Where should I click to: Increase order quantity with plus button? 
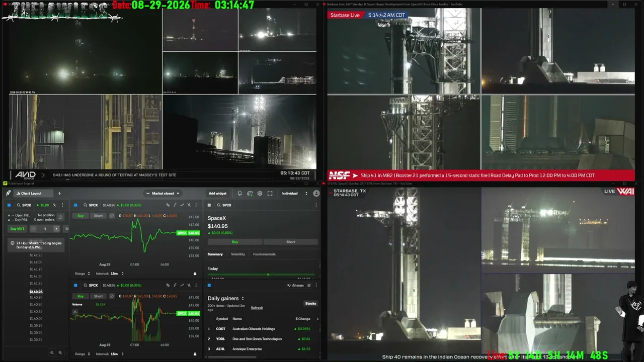coord(56,229)
